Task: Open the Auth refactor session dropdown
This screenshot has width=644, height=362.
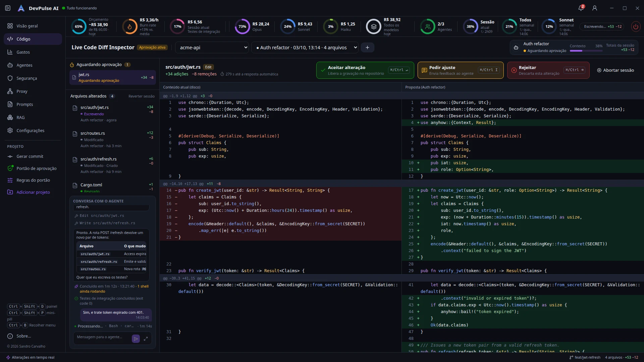Action: point(305,48)
